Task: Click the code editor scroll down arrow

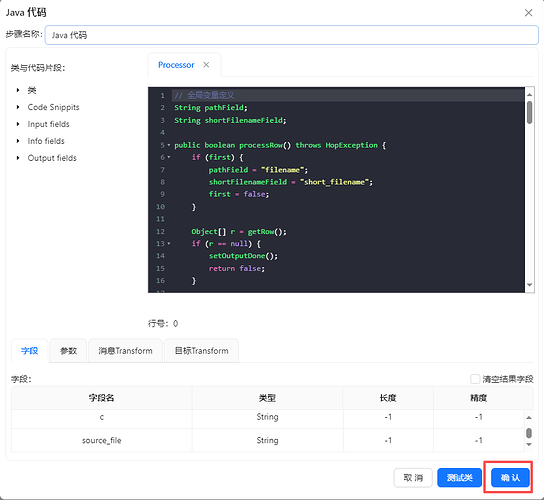Action: point(529,285)
